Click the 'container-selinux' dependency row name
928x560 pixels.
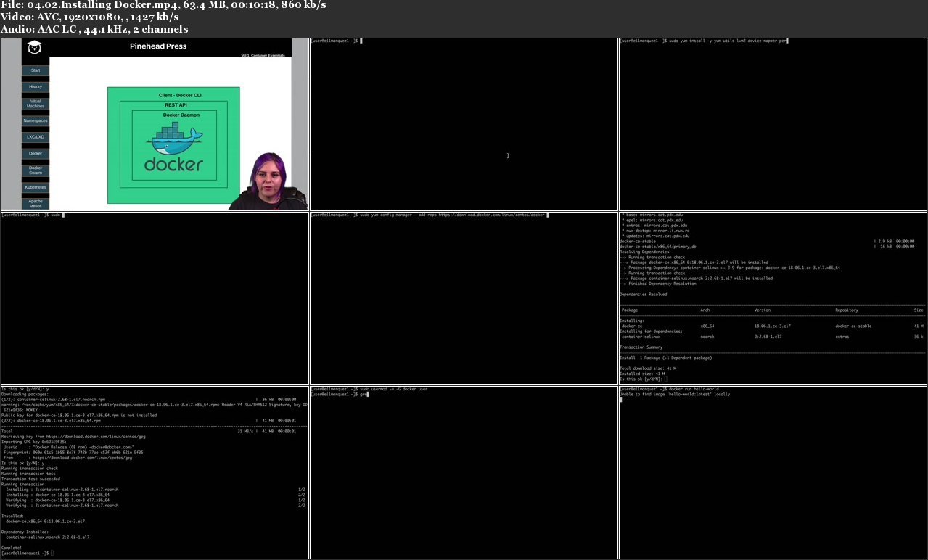[641, 337]
